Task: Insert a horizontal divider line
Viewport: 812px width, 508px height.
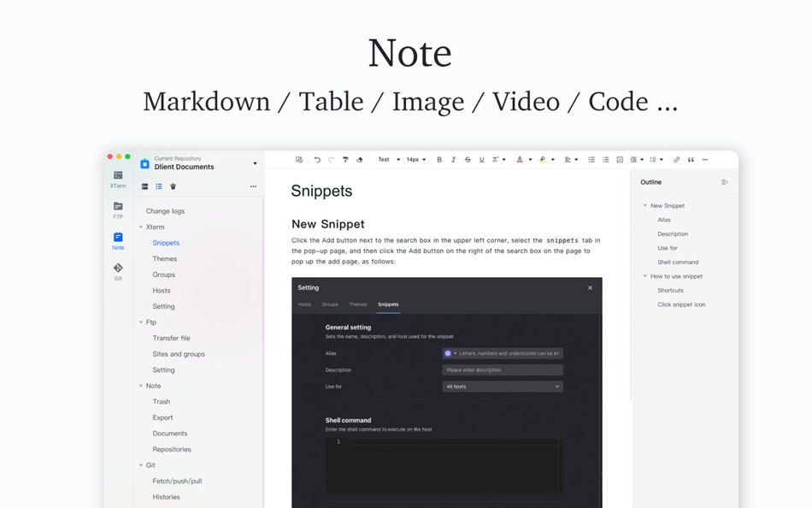Action: tap(705, 160)
